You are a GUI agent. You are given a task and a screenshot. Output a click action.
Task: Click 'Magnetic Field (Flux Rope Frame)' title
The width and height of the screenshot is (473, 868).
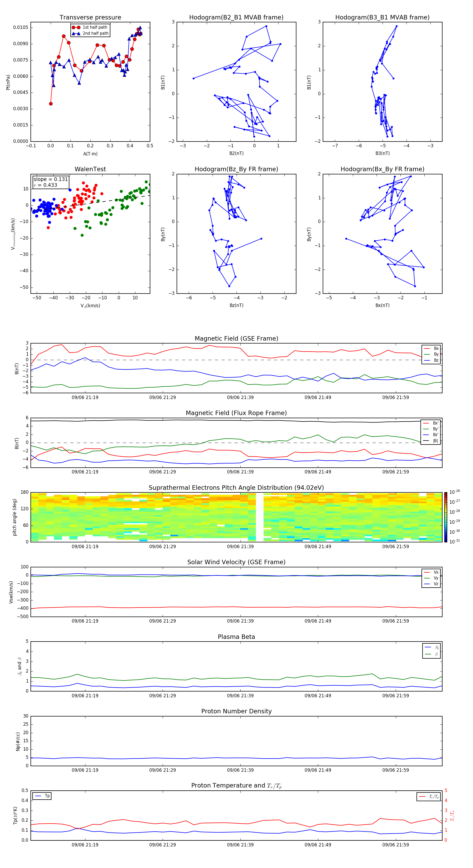coord(236,413)
